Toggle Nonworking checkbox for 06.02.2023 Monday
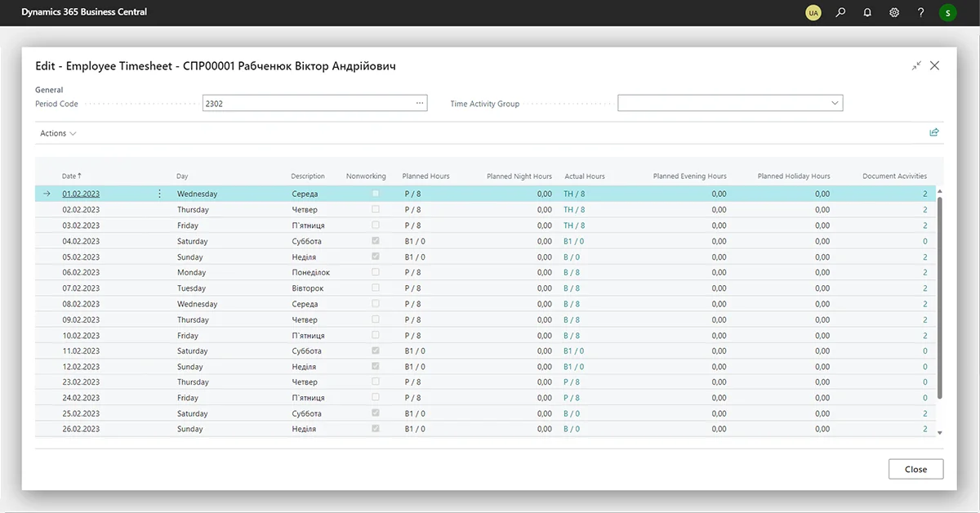980x513 pixels. pos(376,272)
